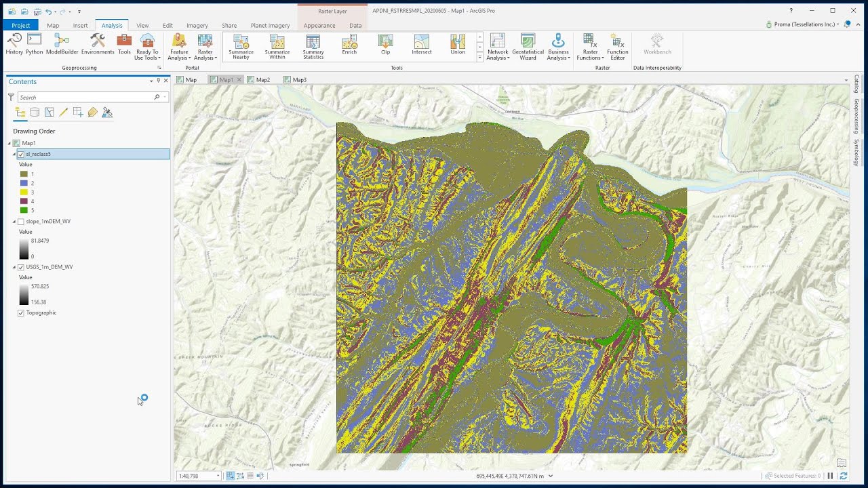Open the map scale dropdown

pos(218,476)
